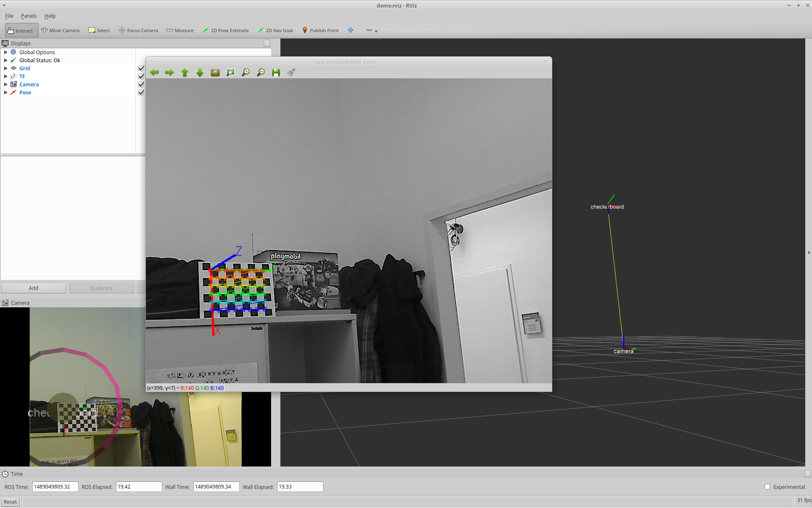This screenshot has height=508, width=812.
Task: Open the Panels menu
Action: [x=29, y=16]
